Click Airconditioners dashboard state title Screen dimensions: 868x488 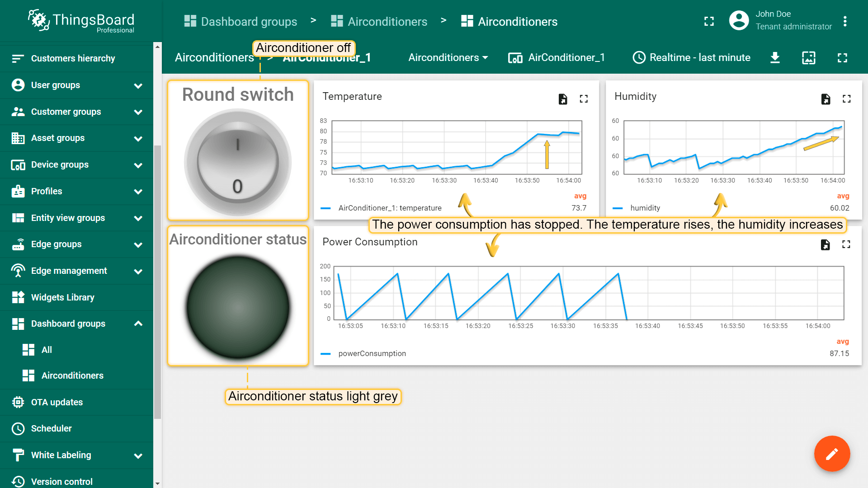click(214, 57)
